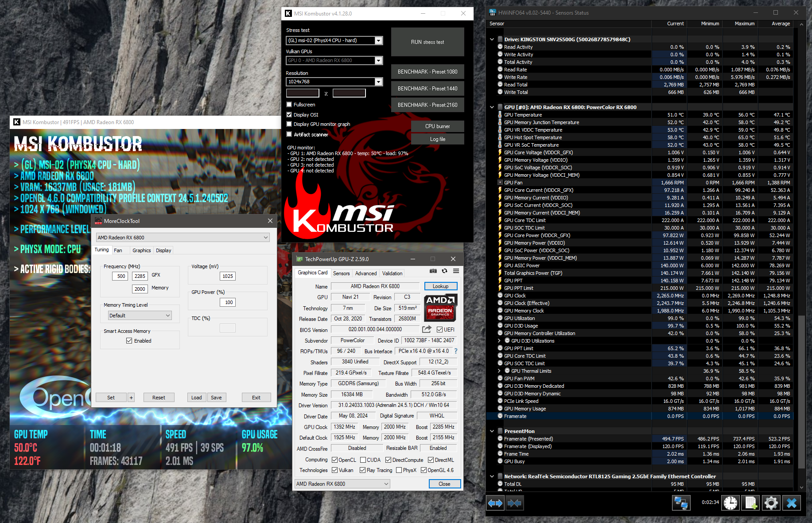Image resolution: width=812 pixels, height=523 pixels.
Task: Open the Memory Timing Level dropdown
Action: pos(140,316)
